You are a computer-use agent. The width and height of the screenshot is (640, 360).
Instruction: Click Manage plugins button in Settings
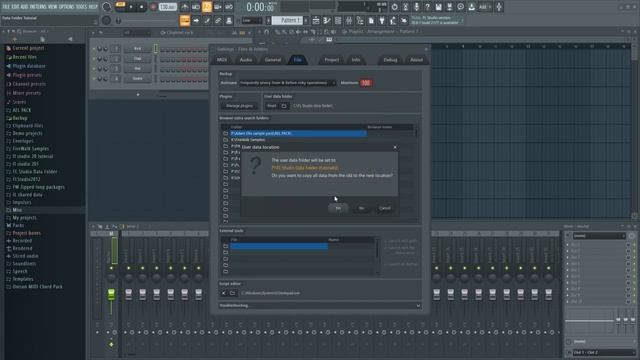point(240,106)
